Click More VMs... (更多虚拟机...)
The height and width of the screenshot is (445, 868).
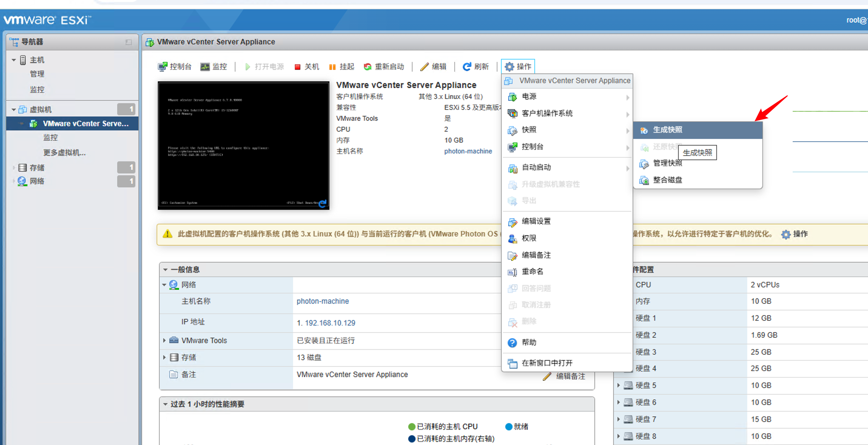65,153
